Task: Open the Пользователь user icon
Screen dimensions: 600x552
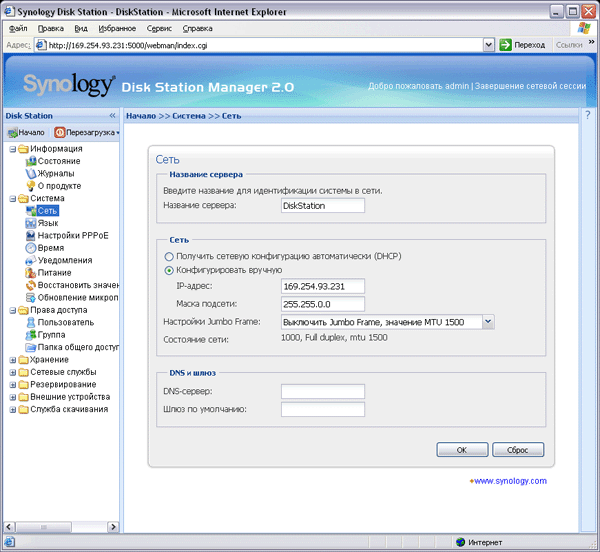Action: pos(31,322)
